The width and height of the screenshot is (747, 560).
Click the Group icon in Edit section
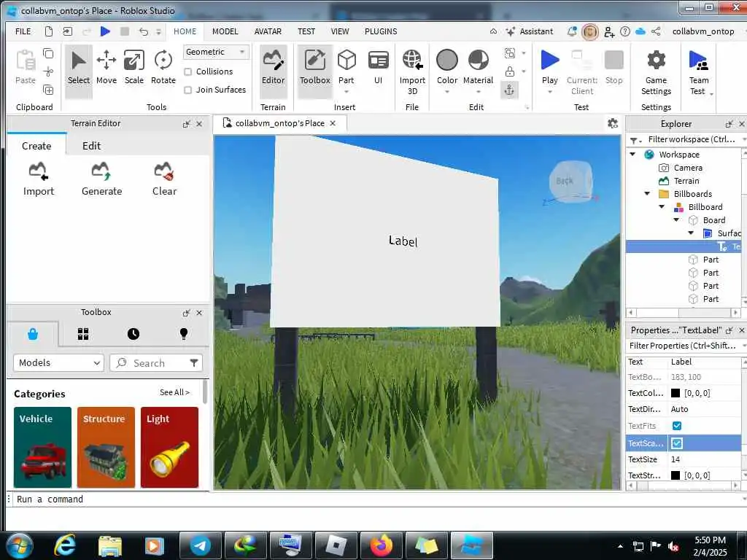coord(510,52)
